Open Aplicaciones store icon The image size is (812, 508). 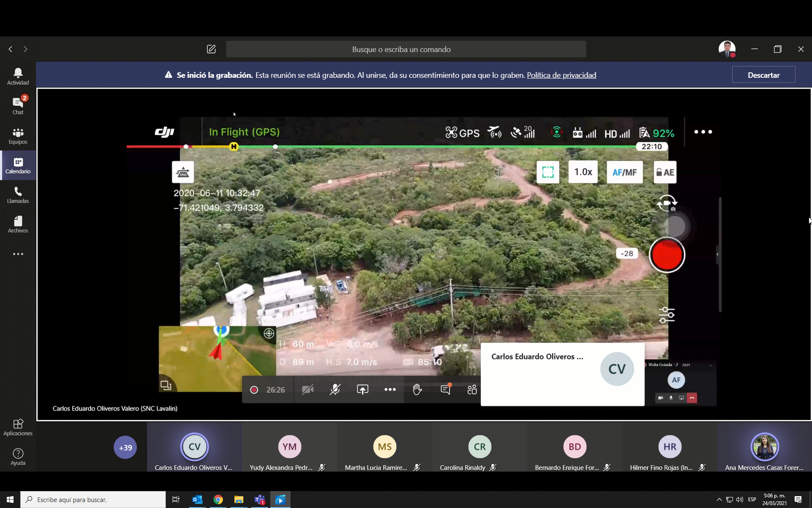pos(18,427)
